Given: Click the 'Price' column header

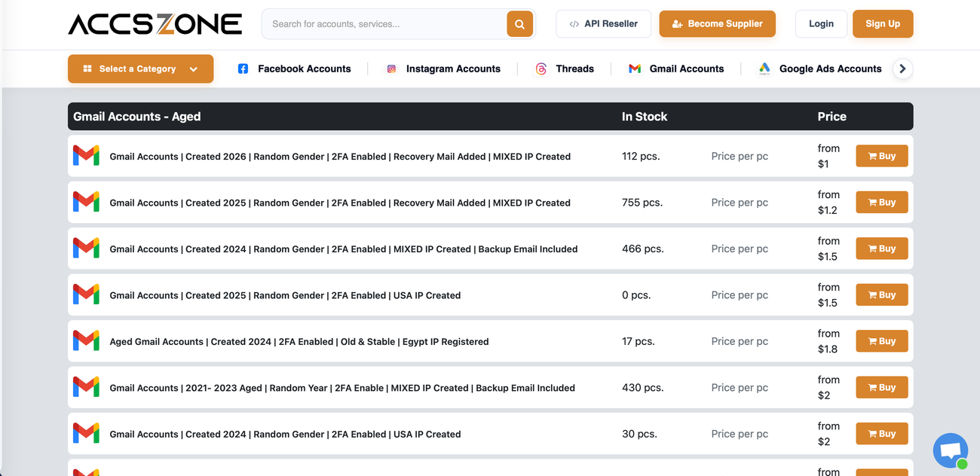Looking at the screenshot, I should 832,117.
